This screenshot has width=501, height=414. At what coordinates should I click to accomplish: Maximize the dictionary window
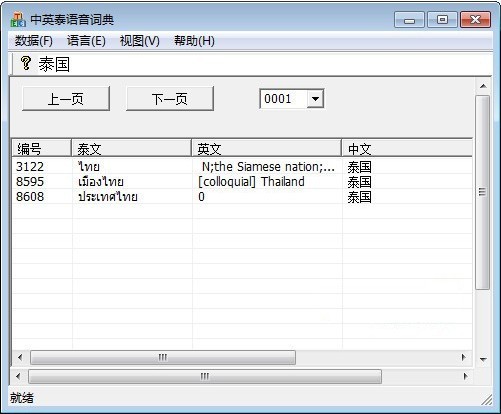[442, 20]
